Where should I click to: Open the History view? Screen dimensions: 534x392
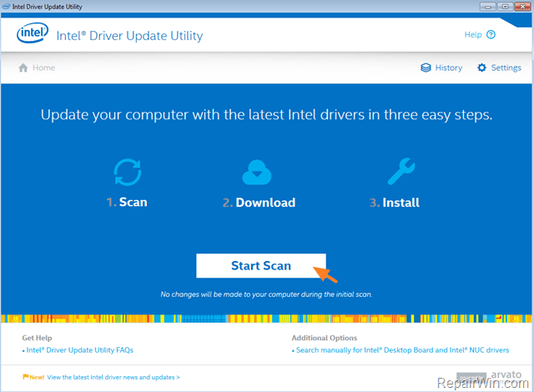[x=441, y=68]
